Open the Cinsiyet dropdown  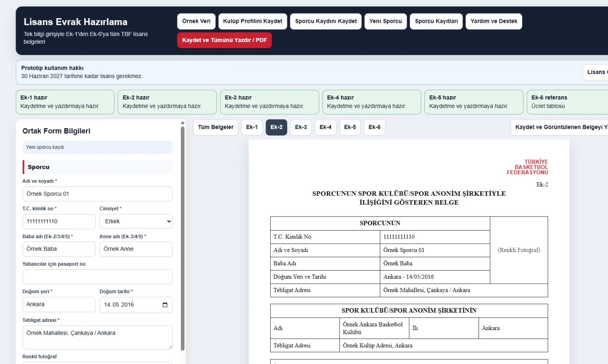coord(136,221)
